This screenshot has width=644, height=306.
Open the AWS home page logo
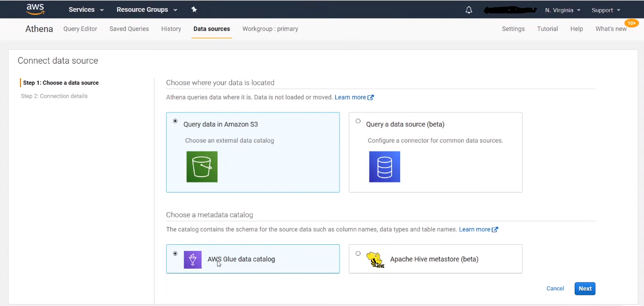click(35, 9)
